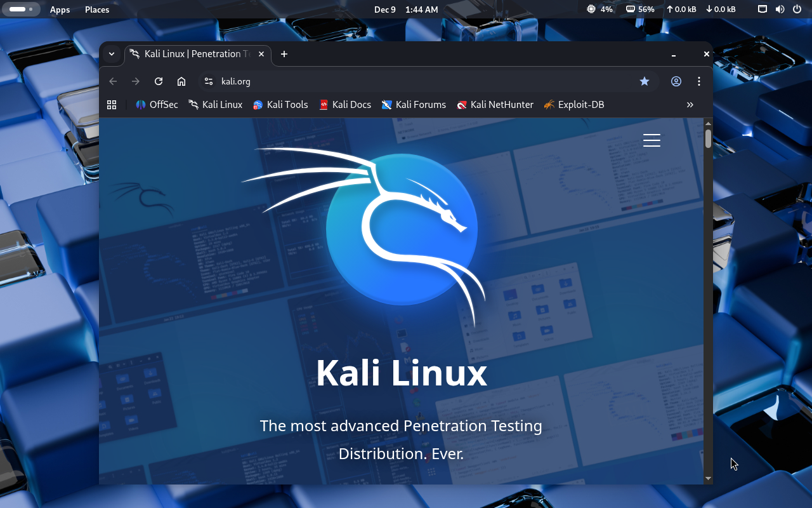Toggle the workspace switcher pill
The height and width of the screenshot is (508, 812).
tap(21, 10)
